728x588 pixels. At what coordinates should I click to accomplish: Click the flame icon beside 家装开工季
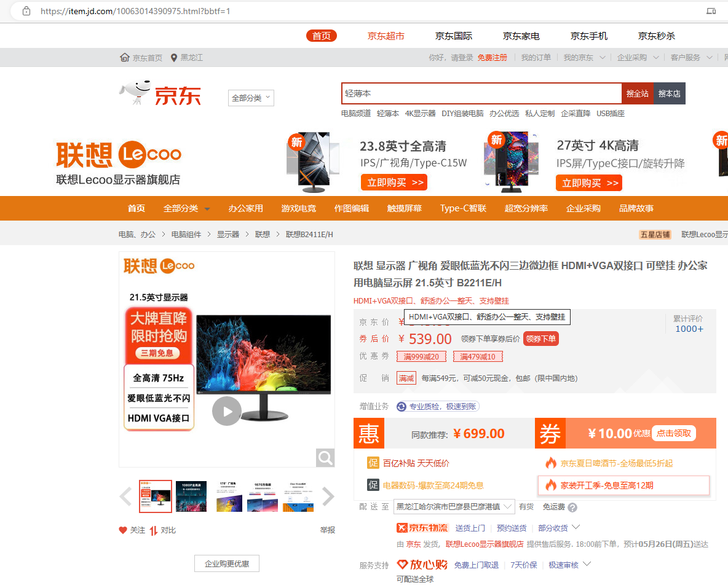point(551,485)
